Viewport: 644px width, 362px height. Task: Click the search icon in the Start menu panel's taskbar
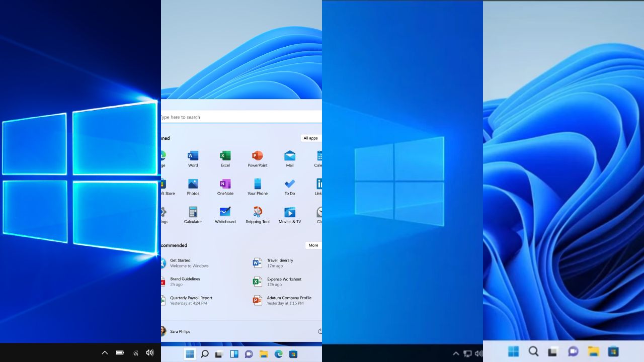point(205,354)
